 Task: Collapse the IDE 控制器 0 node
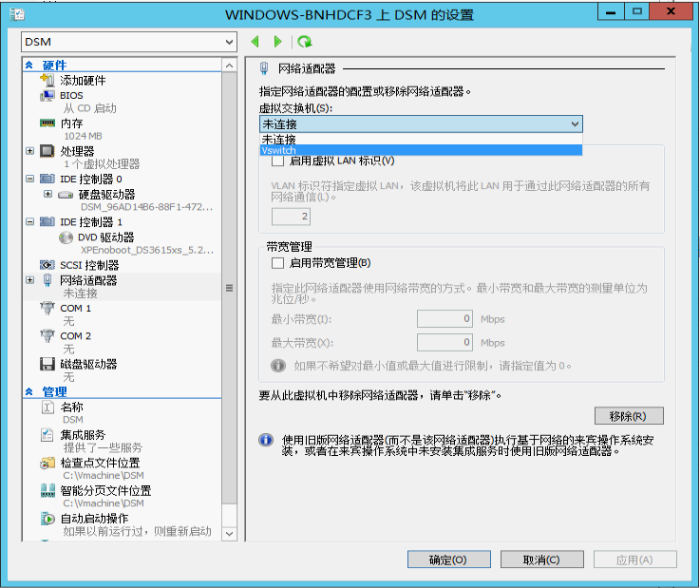pos(29,179)
